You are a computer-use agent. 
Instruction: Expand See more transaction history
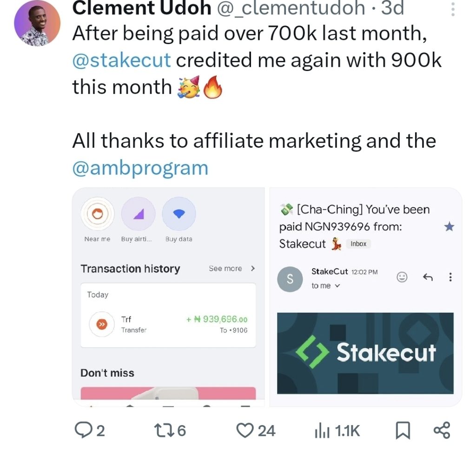coord(231,269)
